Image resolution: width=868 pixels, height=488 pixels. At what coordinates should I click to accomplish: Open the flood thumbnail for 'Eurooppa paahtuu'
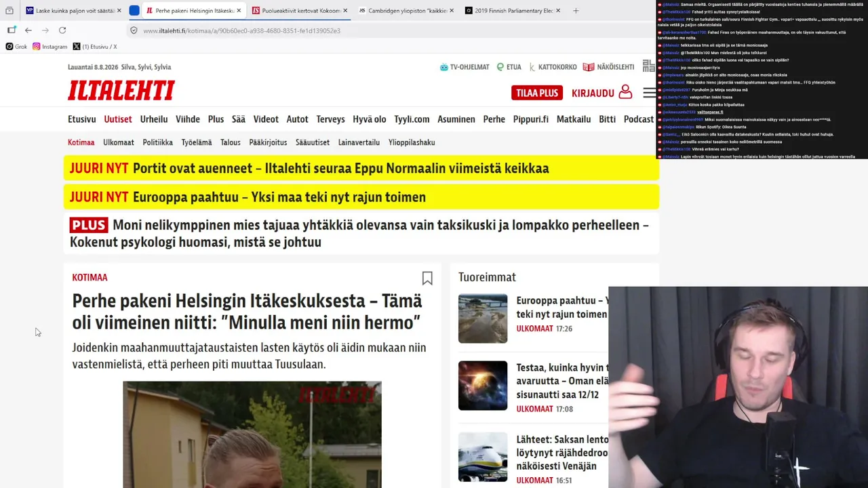[x=483, y=318]
